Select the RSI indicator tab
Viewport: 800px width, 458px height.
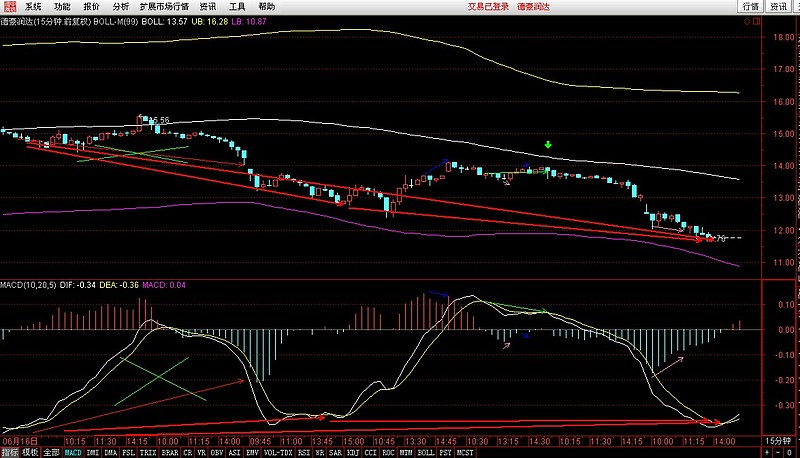[304, 452]
